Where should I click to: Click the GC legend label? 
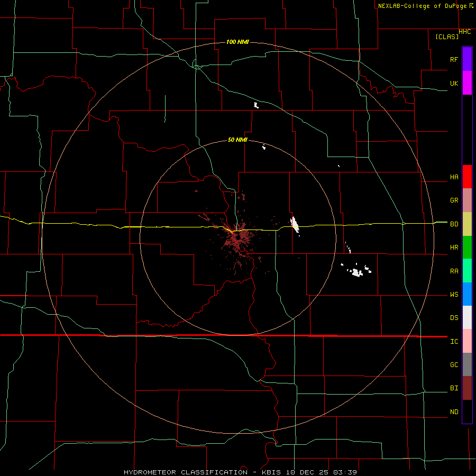pos(454,365)
